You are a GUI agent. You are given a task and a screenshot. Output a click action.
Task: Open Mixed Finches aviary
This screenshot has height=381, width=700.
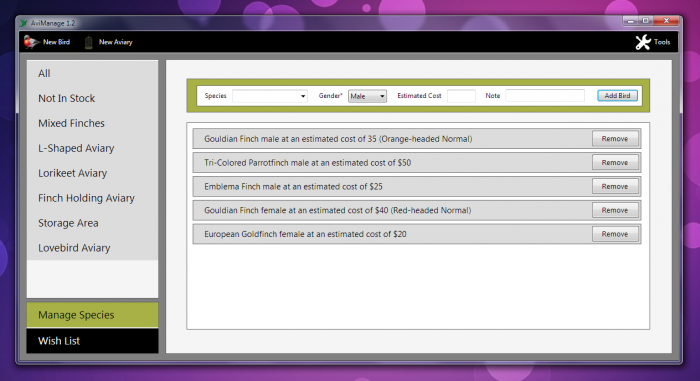coord(92,123)
